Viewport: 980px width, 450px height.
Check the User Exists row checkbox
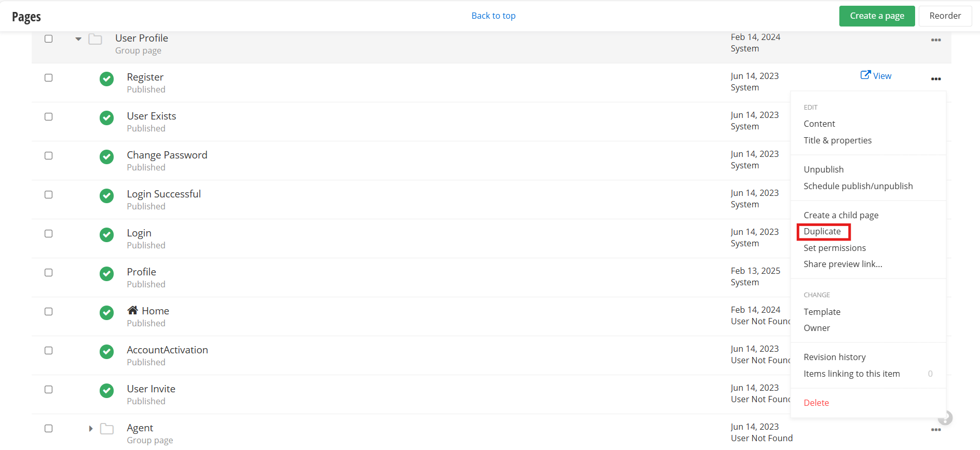pos(49,117)
